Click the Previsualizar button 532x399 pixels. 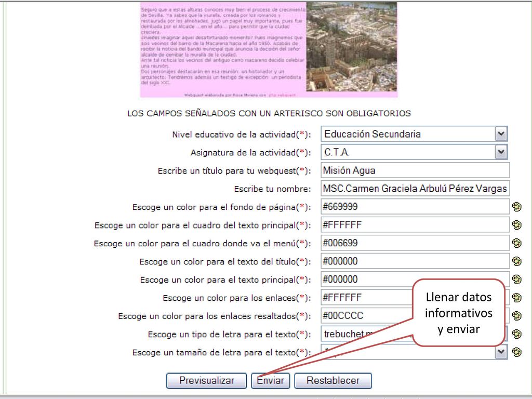207,380
